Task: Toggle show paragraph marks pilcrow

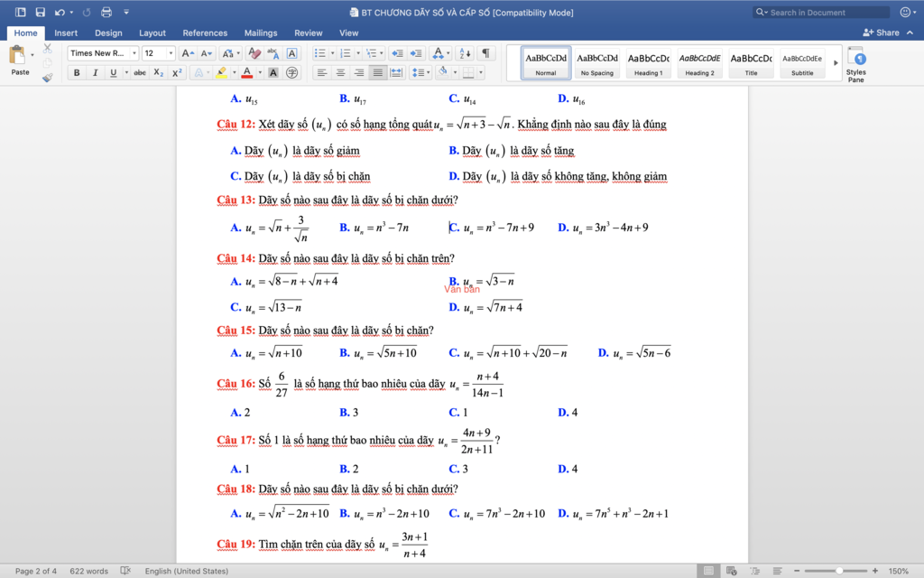Action: click(485, 53)
